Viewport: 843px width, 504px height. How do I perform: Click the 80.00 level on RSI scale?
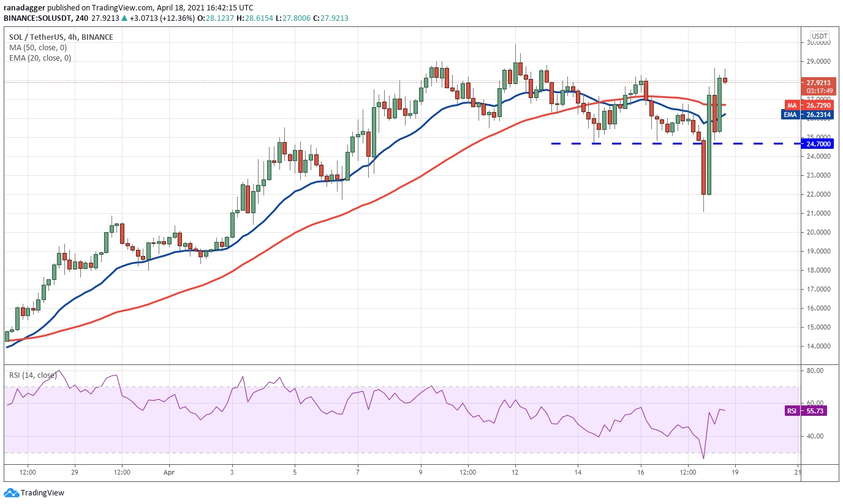[815, 370]
